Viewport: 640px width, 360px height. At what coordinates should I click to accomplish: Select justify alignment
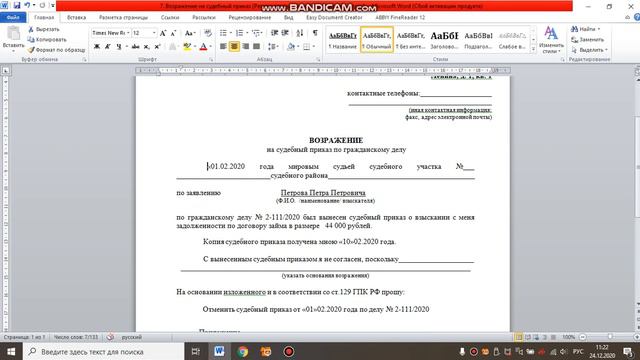(x=256, y=47)
